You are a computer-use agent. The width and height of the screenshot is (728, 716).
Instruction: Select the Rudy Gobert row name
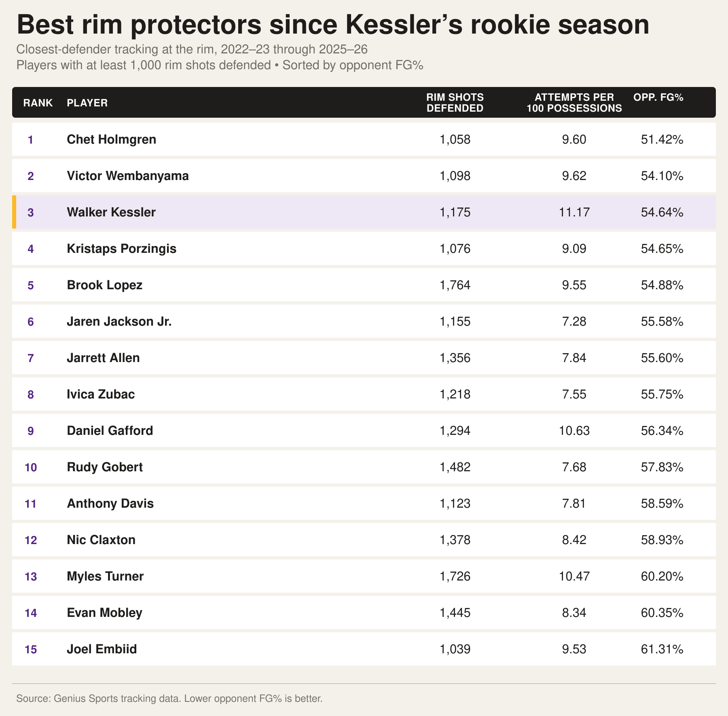coord(105,467)
